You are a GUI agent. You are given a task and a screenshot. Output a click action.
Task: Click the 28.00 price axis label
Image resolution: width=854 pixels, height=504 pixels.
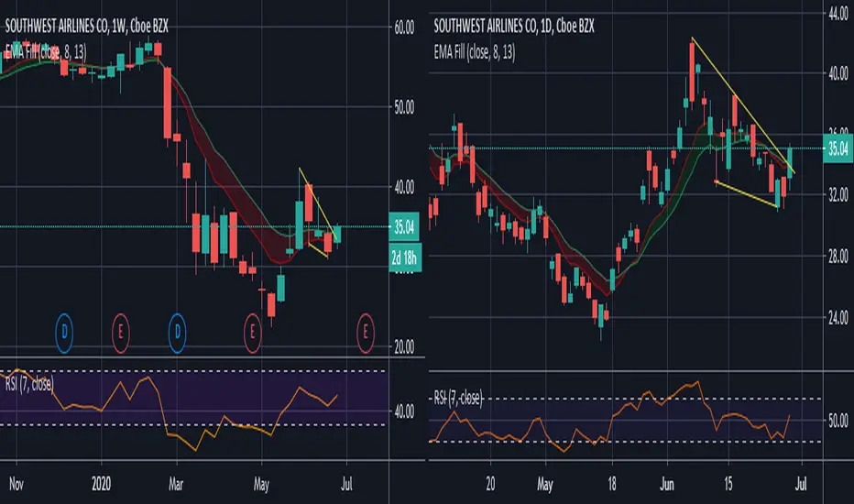[838, 256]
